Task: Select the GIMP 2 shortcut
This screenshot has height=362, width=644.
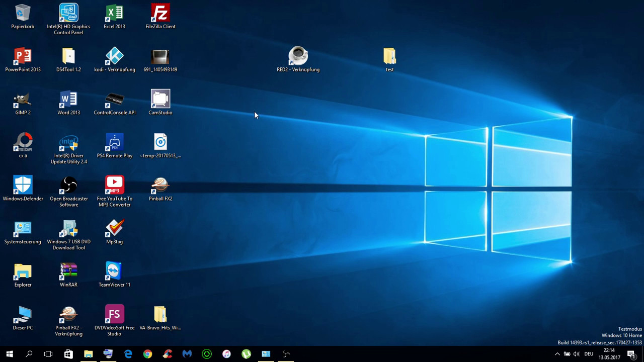Action: [x=23, y=99]
